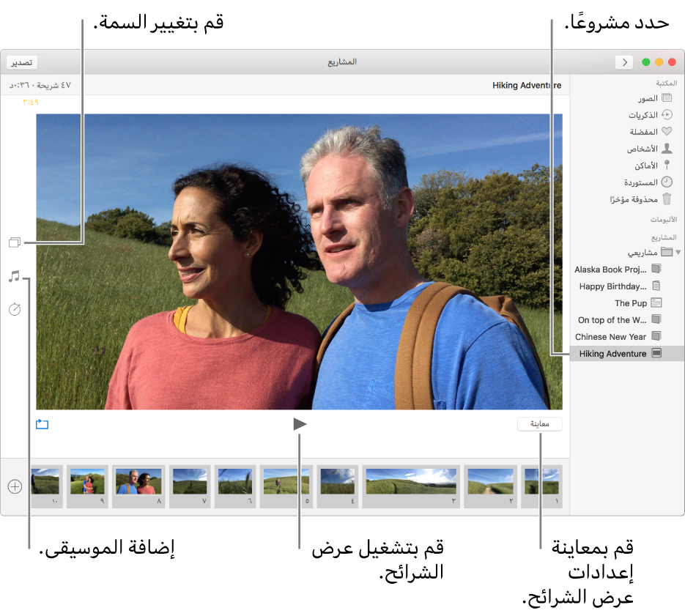
Task: Open the music notes panel icon
Action: pos(14,276)
